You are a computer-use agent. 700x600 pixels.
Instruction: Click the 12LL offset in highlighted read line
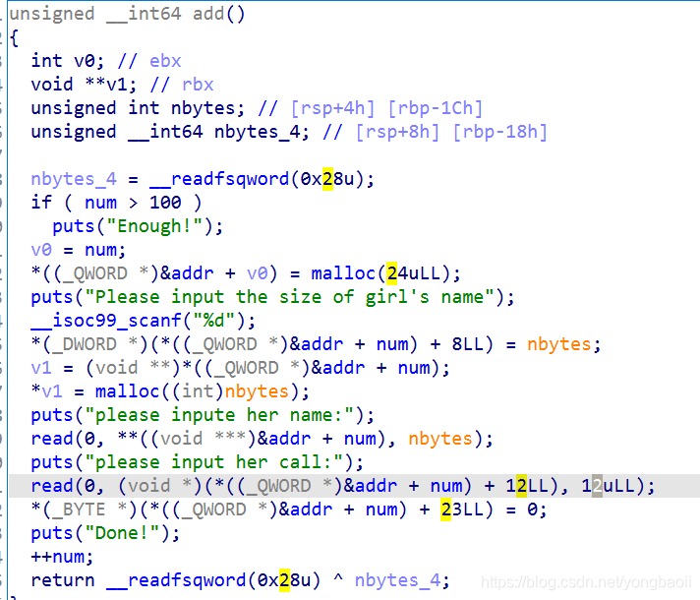pyautogui.click(x=527, y=486)
